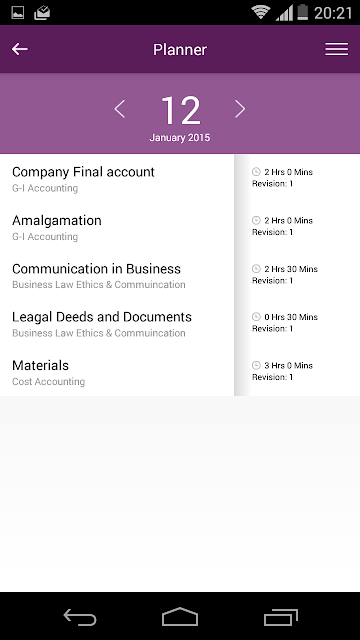Viewport: 360px width, 640px height.
Task: Tap clock icon for Amalgamation duration
Action: click(256, 220)
